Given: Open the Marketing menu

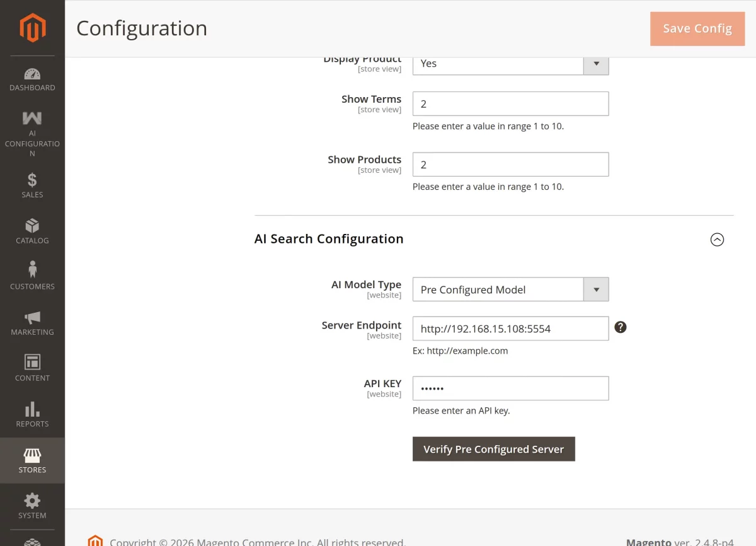Looking at the screenshot, I should (x=32, y=323).
